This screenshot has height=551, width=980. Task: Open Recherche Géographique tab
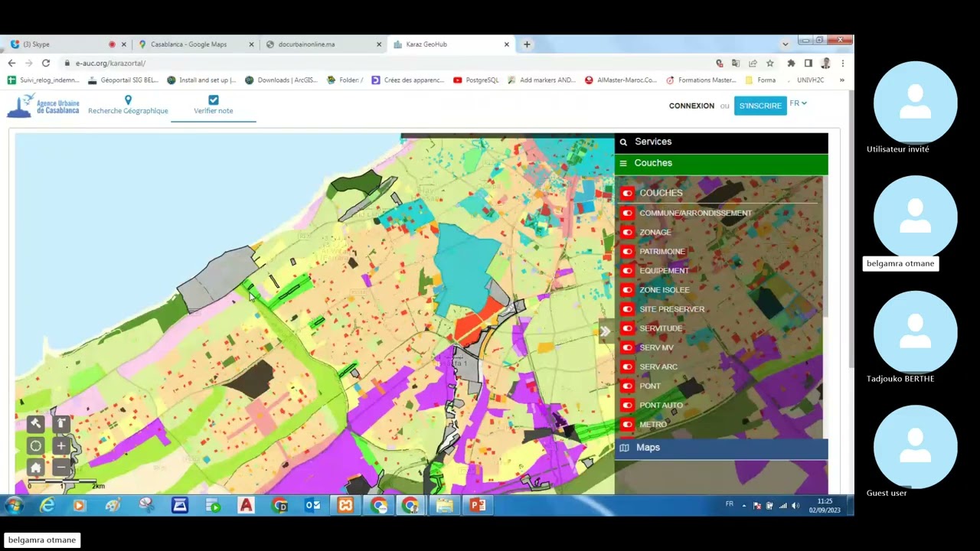128,106
